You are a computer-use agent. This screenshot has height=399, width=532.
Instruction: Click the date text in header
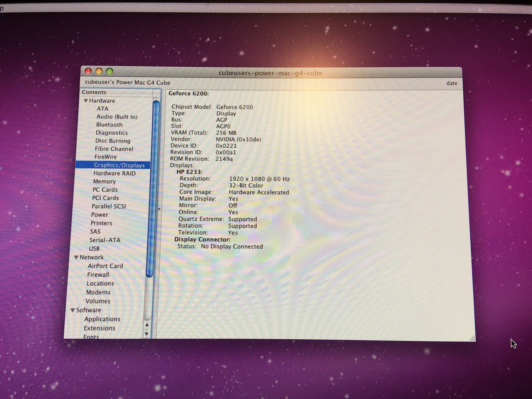[452, 83]
